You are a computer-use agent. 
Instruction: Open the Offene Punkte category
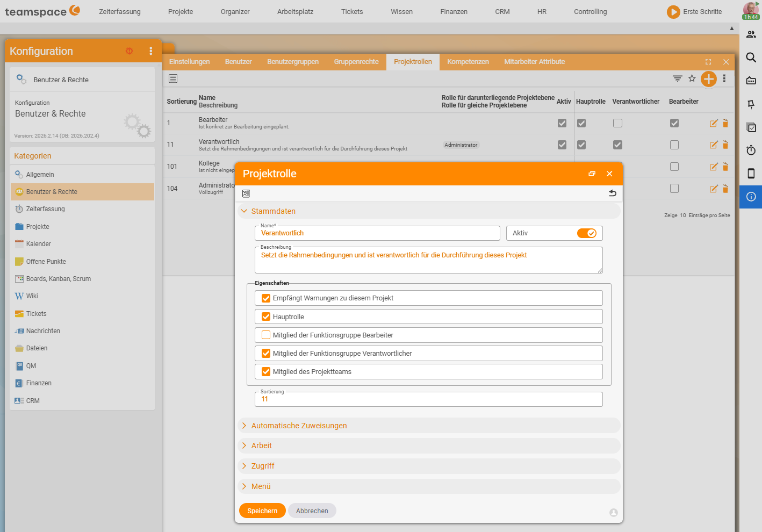82,262
